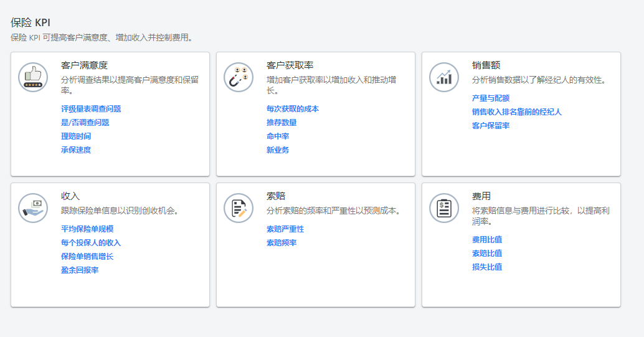The image size is (644, 337).
Task: Open the 平均保险单规模 link
Action: (x=87, y=229)
